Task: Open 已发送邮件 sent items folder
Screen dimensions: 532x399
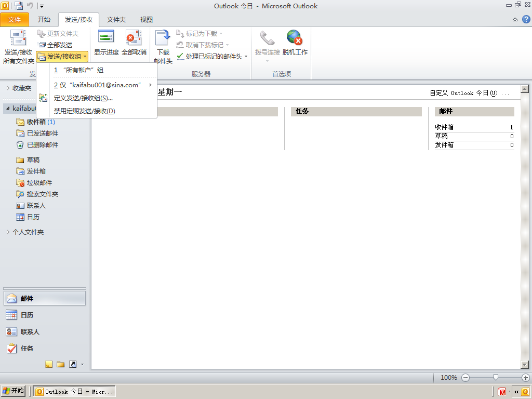Action: (x=37, y=134)
